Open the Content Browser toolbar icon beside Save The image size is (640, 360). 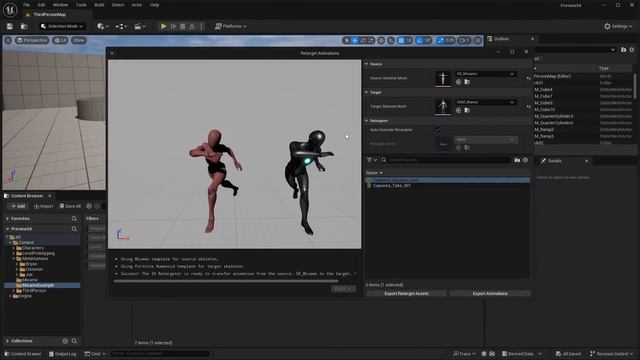[24, 27]
